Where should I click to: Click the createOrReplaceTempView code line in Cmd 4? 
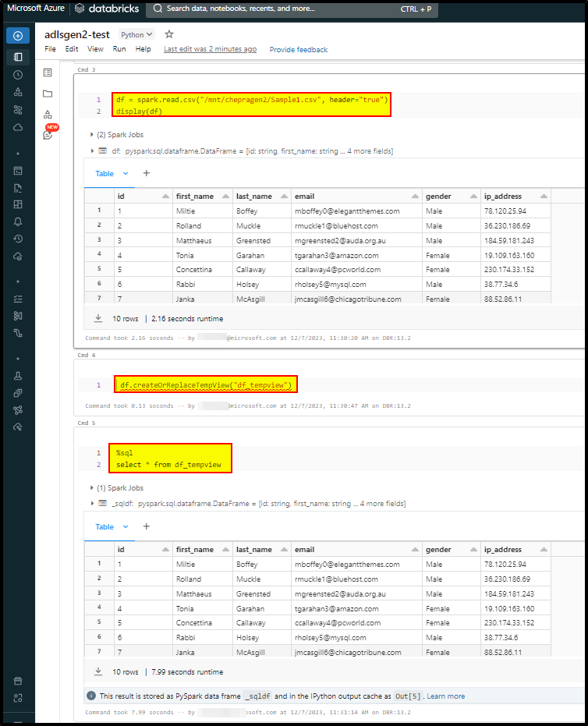pyautogui.click(x=206, y=385)
